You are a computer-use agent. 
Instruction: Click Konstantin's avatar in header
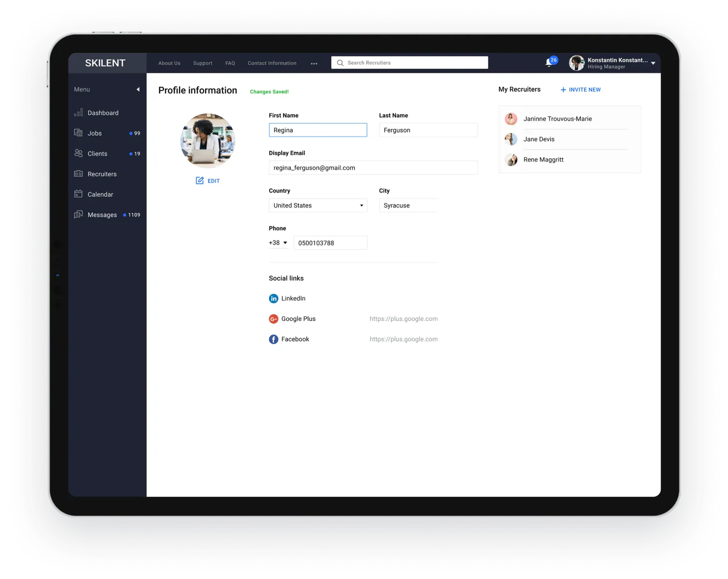pos(577,63)
